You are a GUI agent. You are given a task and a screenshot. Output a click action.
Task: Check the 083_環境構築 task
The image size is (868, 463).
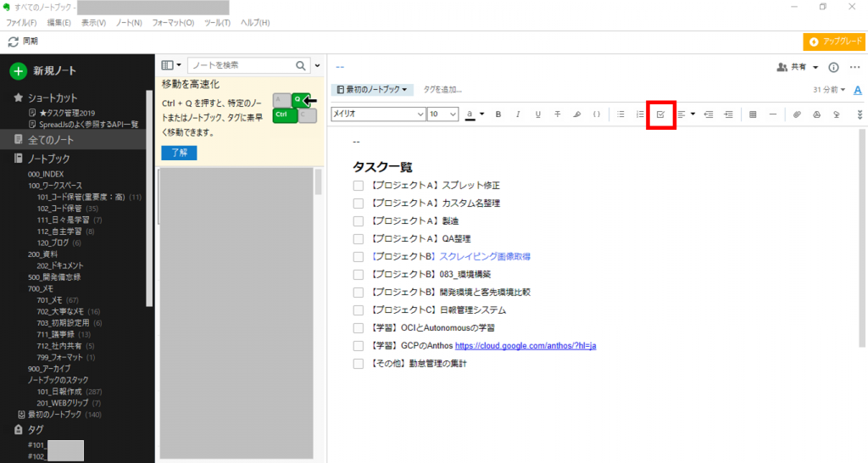[359, 274]
